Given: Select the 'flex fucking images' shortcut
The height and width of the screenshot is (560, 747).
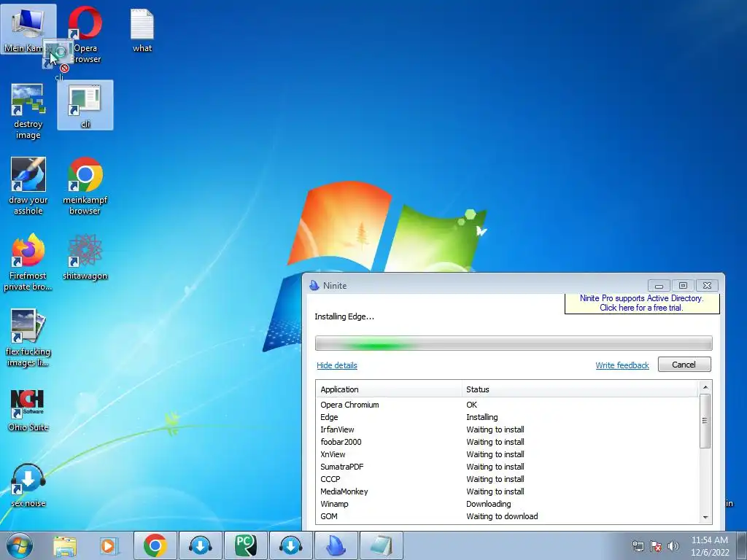Looking at the screenshot, I should coord(28,338).
